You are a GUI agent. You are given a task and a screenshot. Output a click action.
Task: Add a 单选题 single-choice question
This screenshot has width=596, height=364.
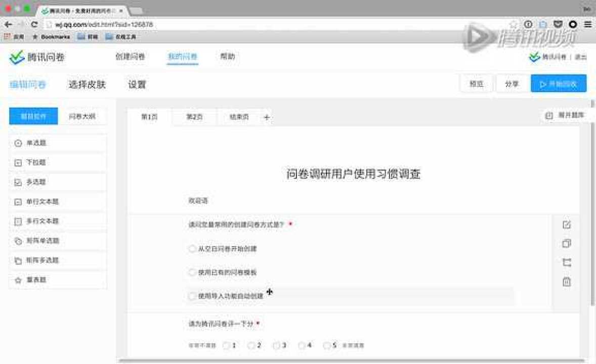[x=58, y=143]
